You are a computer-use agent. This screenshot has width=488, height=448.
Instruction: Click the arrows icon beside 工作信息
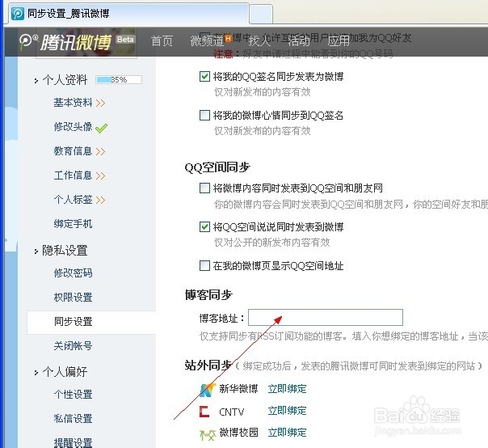point(100,175)
